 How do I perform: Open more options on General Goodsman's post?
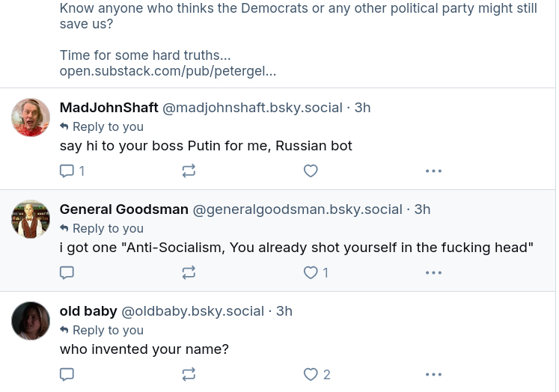(433, 272)
